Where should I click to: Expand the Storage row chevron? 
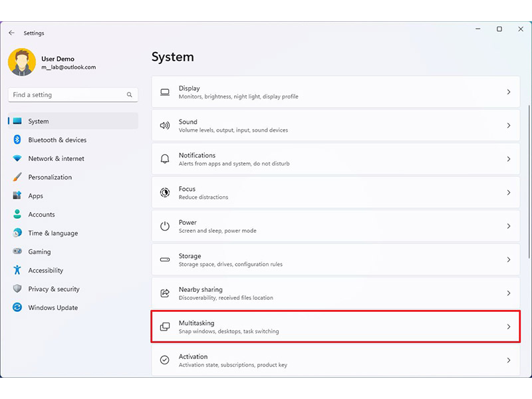(x=509, y=260)
